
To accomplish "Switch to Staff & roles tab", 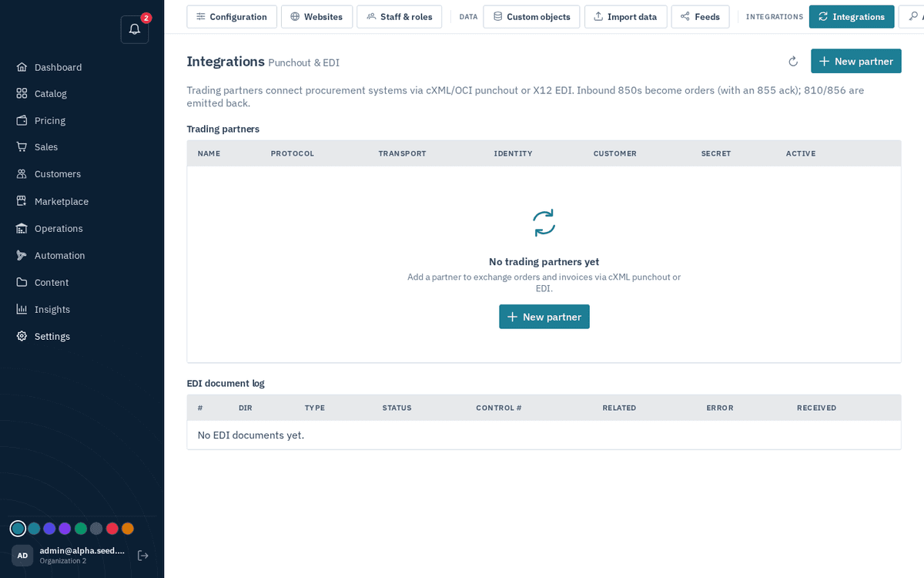I will [x=399, y=17].
